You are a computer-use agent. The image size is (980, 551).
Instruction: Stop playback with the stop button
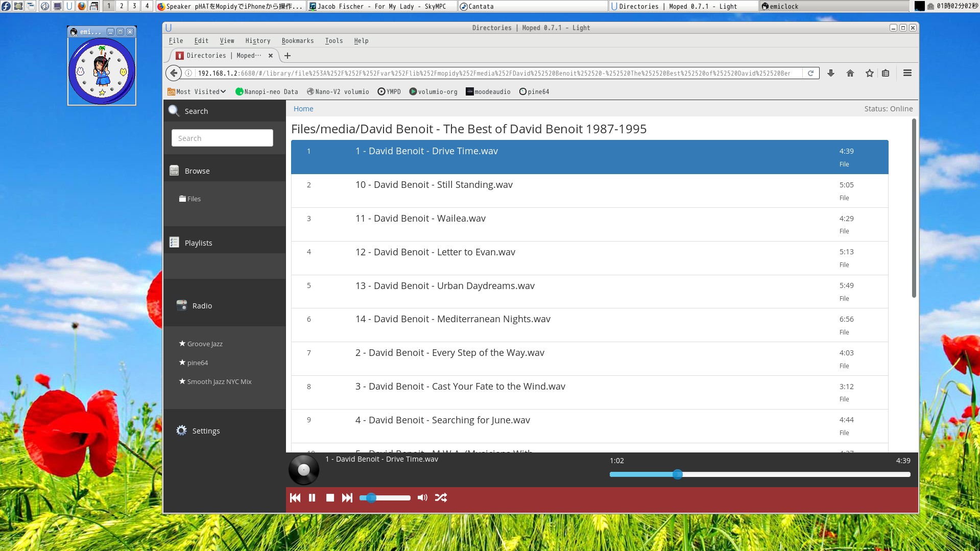[330, 498]
